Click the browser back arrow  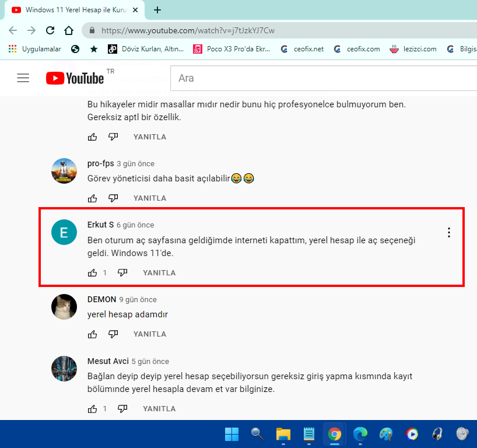(13, 30)
